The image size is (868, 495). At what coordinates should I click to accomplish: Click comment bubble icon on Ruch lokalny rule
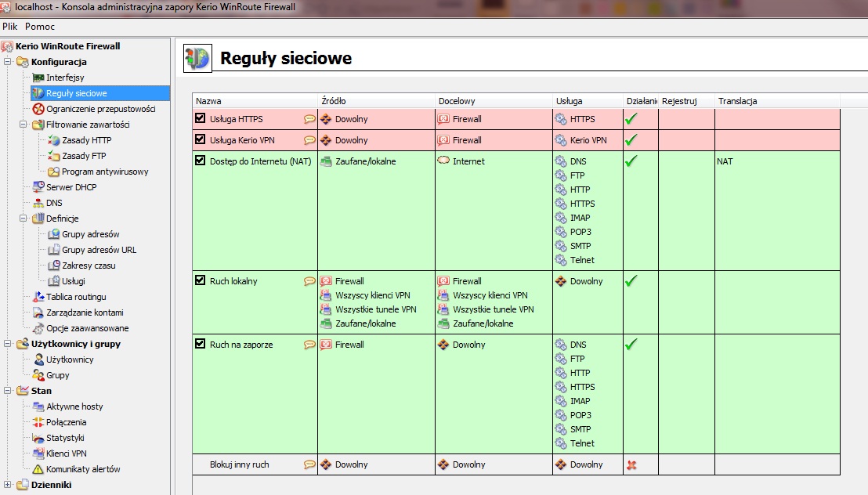click(x=310, y=281)
